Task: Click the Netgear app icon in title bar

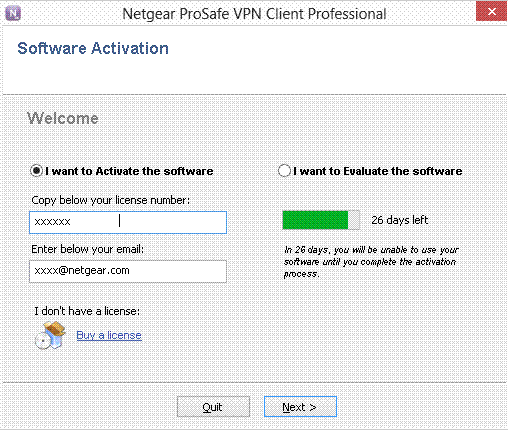Action: click(x=13, y=13)
